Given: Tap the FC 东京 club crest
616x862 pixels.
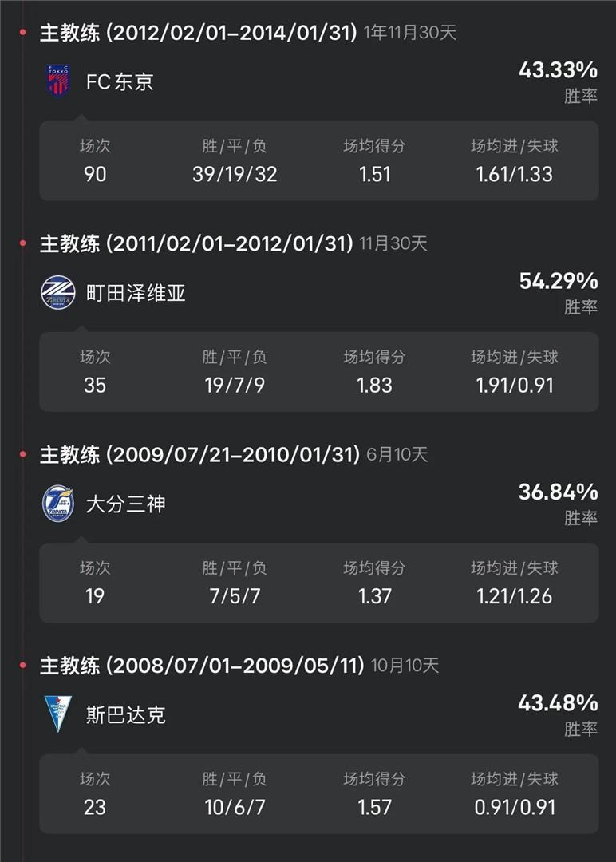Looking at the screenshot, I should click(58, 81).
